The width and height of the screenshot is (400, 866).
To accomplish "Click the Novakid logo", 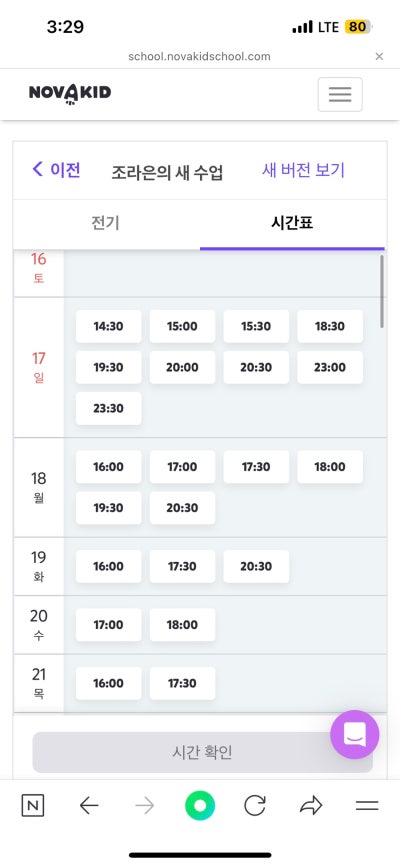I will [x=70, y=93].
